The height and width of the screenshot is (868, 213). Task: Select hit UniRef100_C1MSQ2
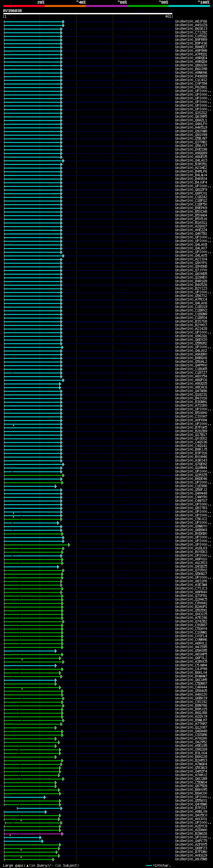coord(191,36)
